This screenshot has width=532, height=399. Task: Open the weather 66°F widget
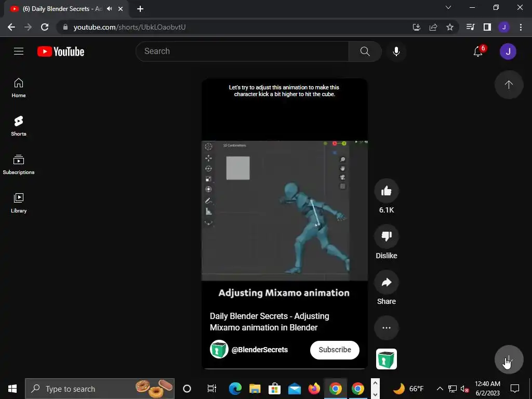tap(408, 389)
